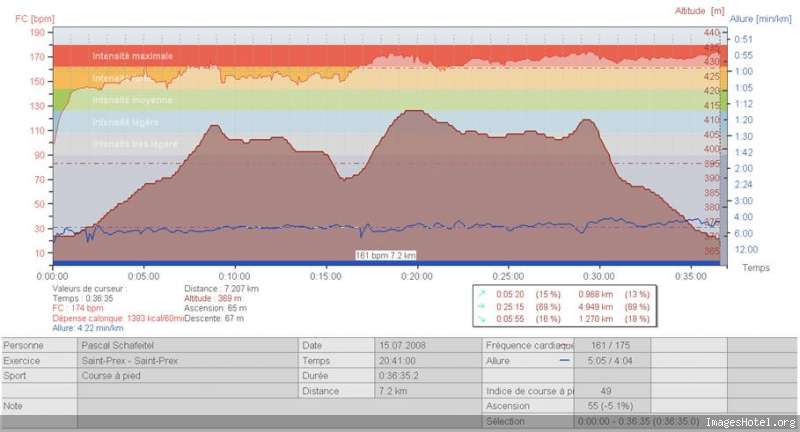Click the 'Altitude [m]' axis title

coord(699,11)
